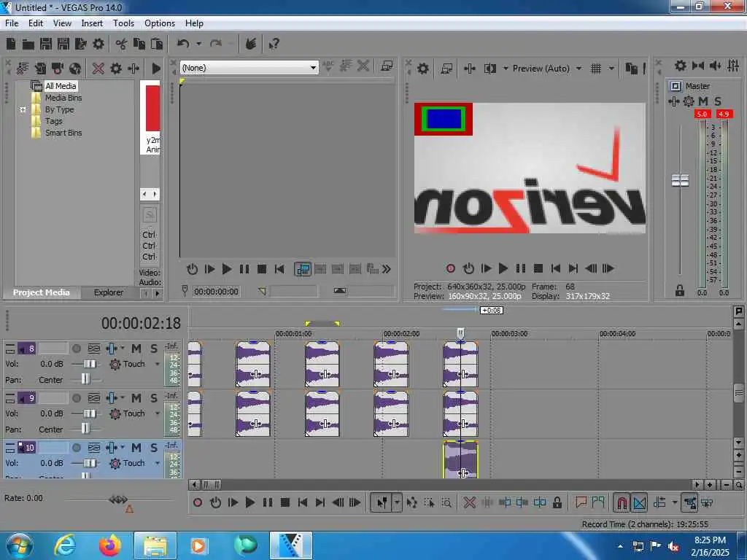
Task: Open the Preview (Auto) quality dropdown
Action: tap(578, 69)
